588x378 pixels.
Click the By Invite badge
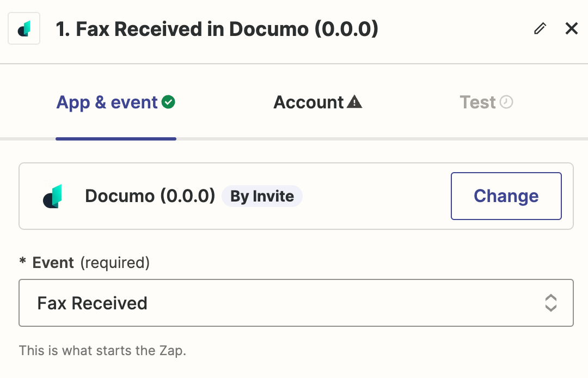262,196
